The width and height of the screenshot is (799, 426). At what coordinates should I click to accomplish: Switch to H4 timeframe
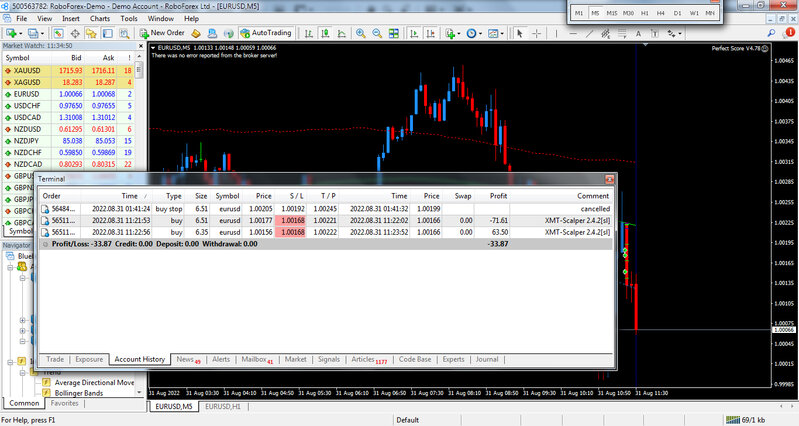click(661, 13)
